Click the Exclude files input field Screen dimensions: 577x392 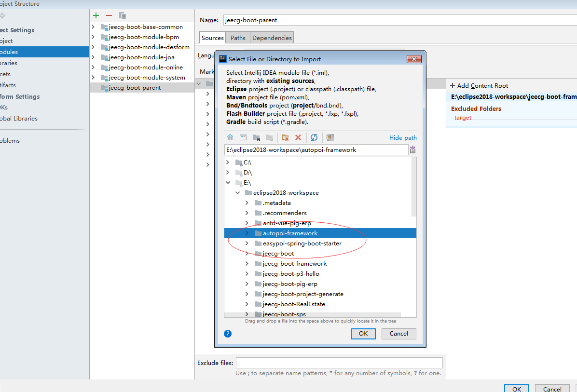click(x=339, y=363)
